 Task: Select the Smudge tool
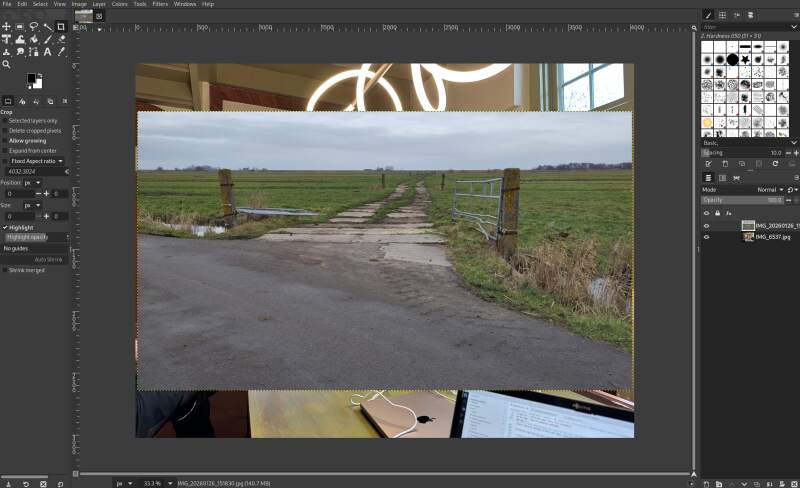(x=20, y=52)
